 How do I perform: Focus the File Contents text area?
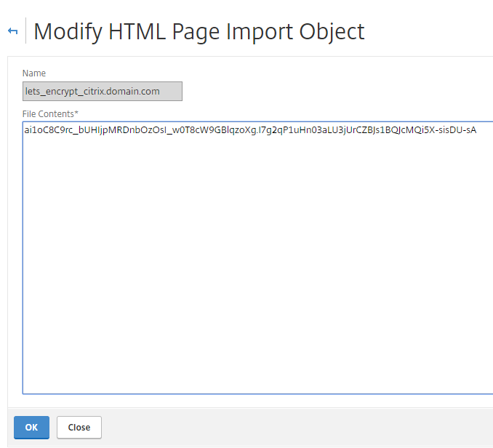tap(258, 257)
